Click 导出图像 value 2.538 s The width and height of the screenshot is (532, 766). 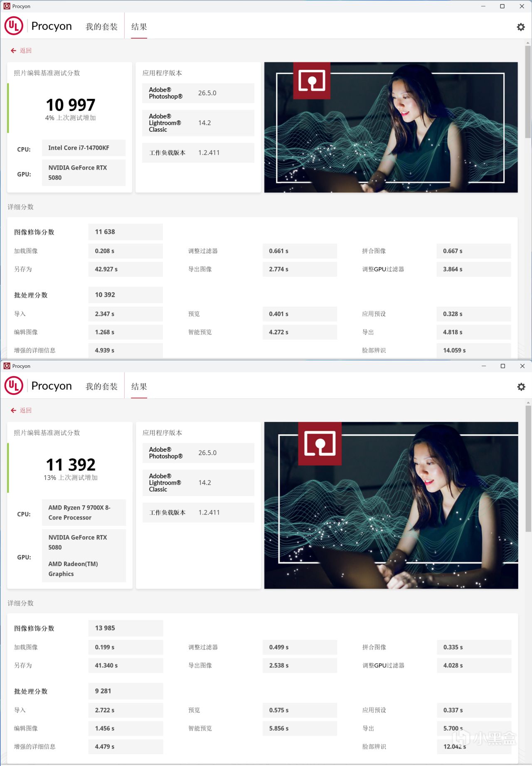300,665
